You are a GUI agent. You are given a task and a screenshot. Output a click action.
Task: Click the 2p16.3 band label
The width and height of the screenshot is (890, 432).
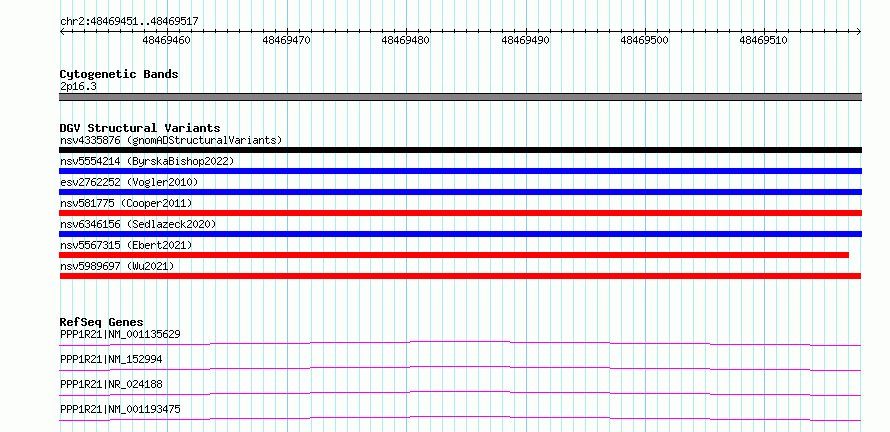(x=78, y=86)
